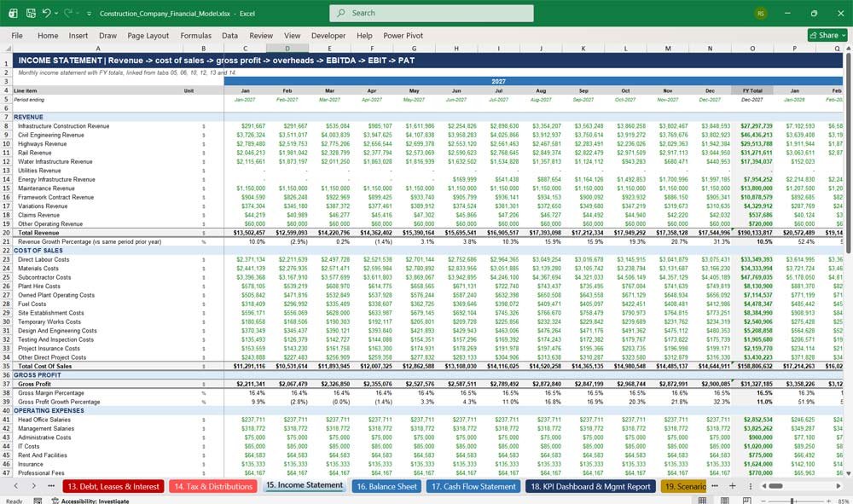Switch to Normal view icon
The height and width of the screenshot is (504, 853).
(702, 501)
